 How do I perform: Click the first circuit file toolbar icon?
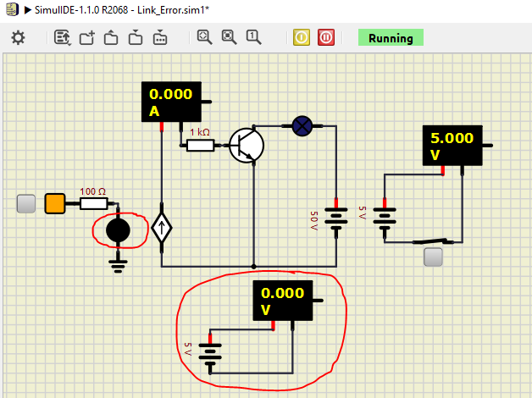[x=62, y=37]
